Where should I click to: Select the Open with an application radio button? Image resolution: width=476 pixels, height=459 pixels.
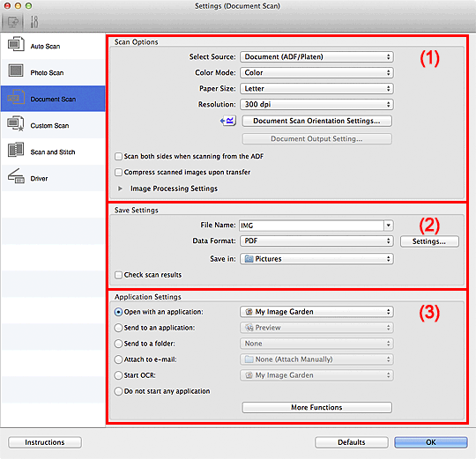118,312
